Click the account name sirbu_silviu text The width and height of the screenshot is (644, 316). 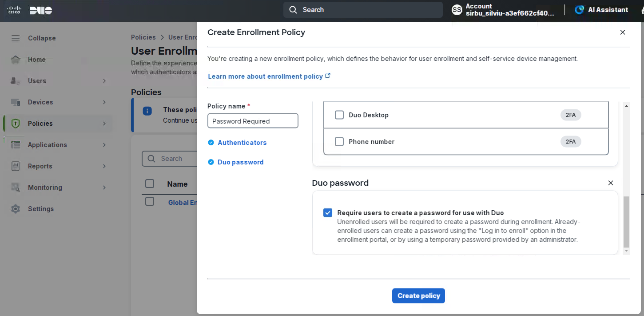click(510, 13)
